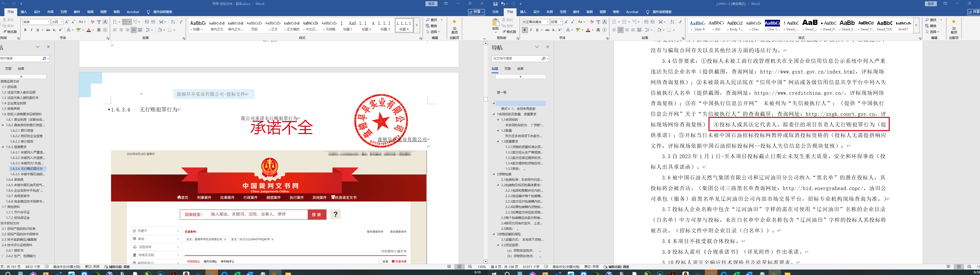The width and height of the screenshot is (980, 275).
Task: Align text left in the left Word window
Action: (115, 30)
